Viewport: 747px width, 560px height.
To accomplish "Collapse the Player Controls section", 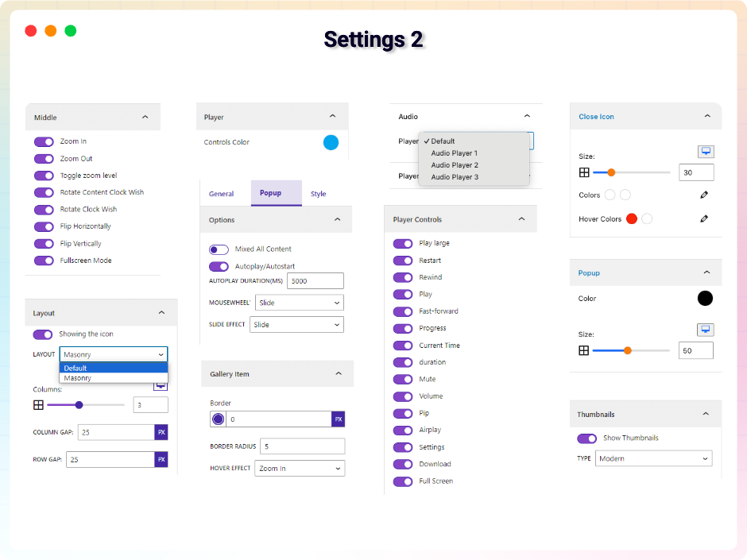I will [x=521, y=219].
